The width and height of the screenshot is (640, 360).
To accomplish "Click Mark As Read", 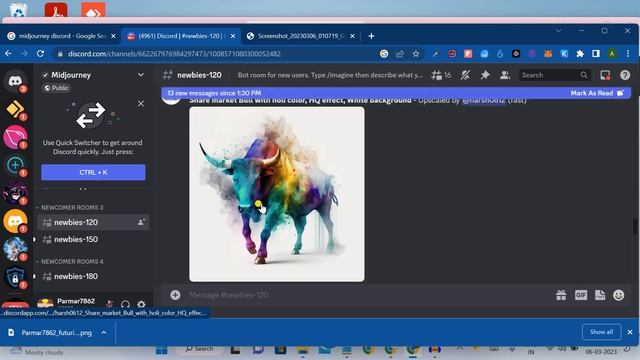I will [x=597, y=93].
